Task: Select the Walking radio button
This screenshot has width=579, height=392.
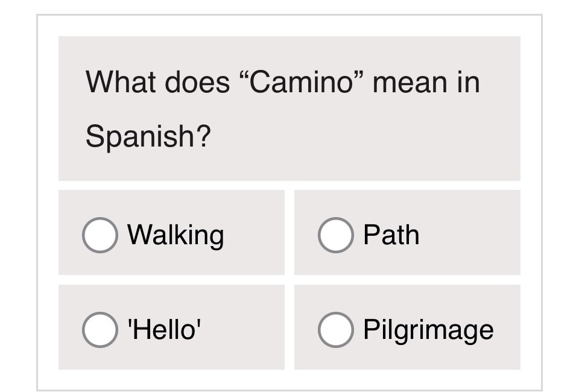Action: coord(100,235)
